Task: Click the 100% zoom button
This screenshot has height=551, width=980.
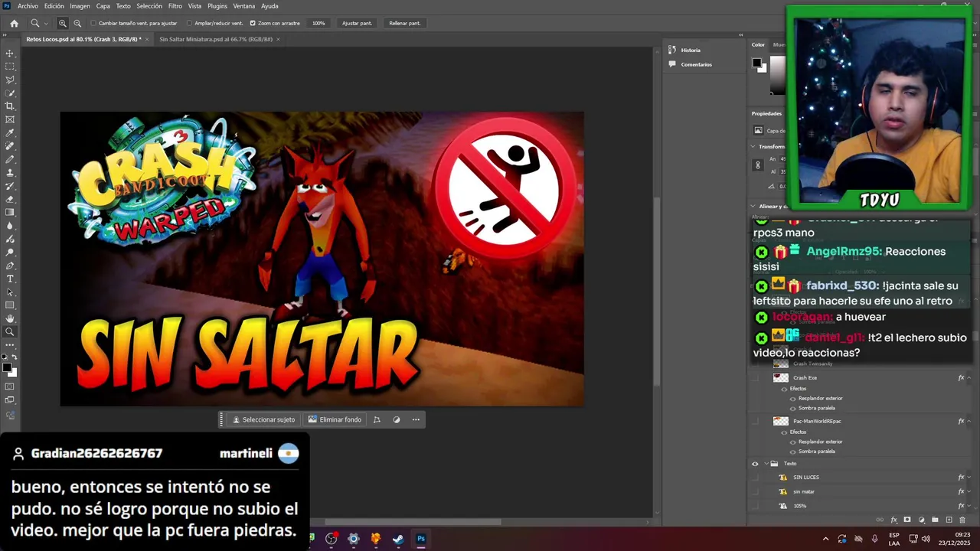Action: [318, 23]
